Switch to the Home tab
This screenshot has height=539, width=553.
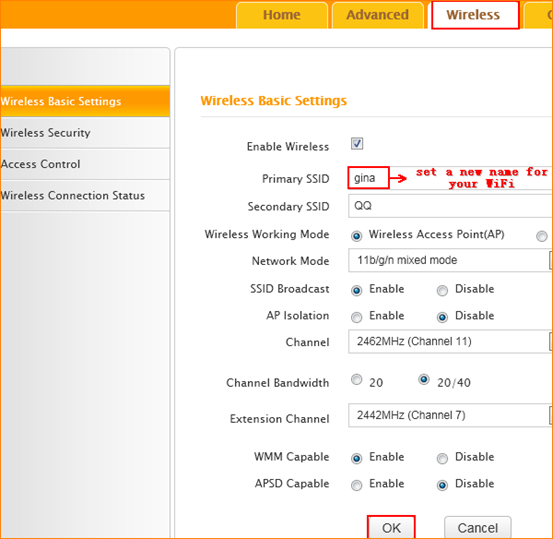(282, 15)
